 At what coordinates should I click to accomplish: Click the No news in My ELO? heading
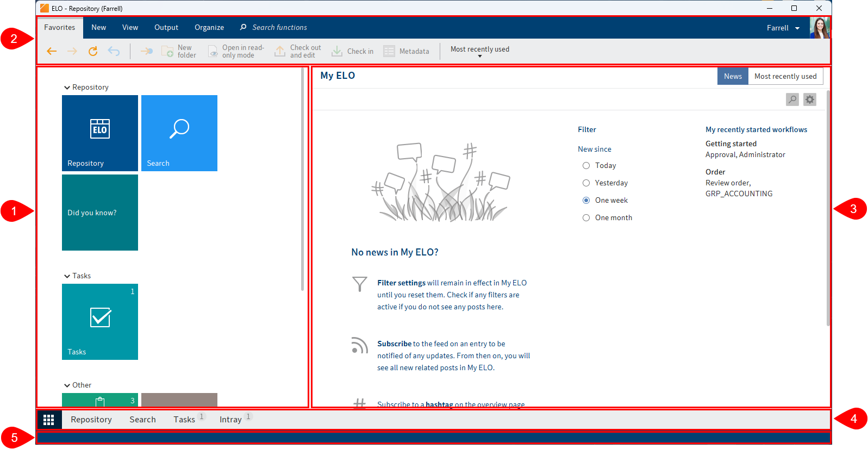coord(395,253)
